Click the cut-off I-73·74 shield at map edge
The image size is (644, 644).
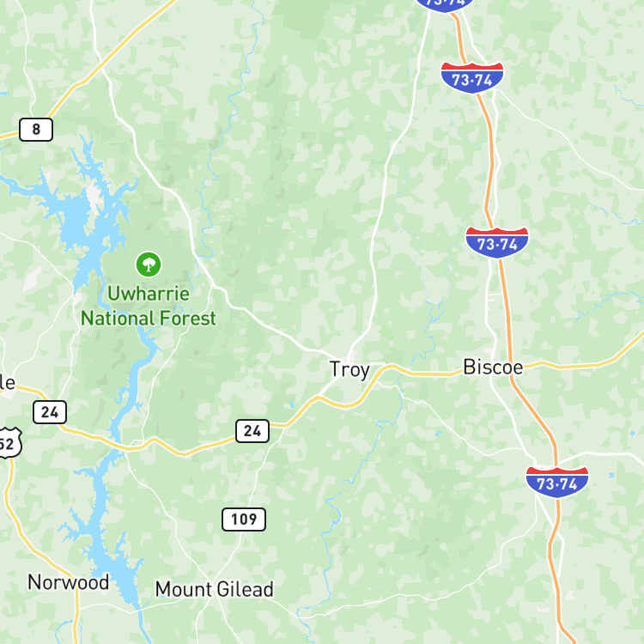[x=445, y=5]
